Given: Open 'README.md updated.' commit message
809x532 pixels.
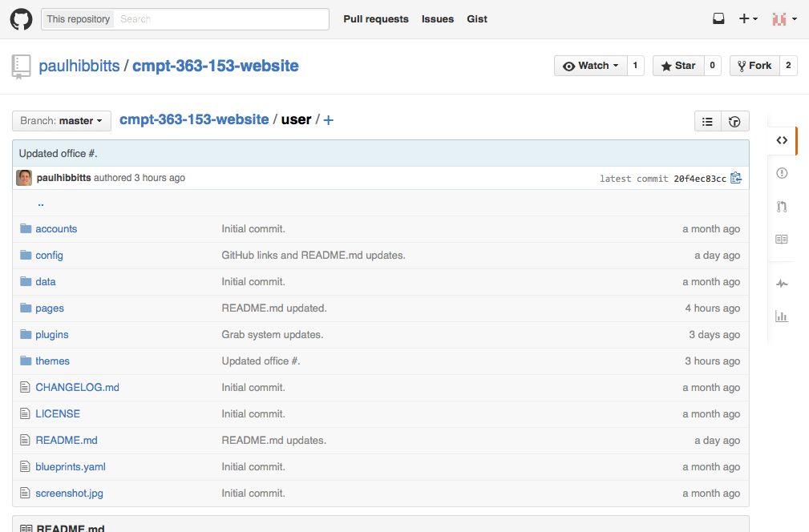Looking at the screenshot, I should (274, 308).
